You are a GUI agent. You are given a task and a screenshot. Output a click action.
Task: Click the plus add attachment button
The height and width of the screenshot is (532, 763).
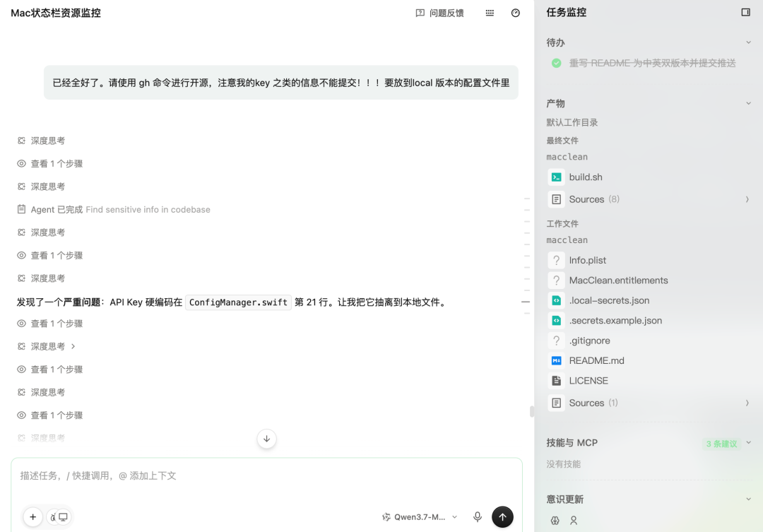tap(32, 517)
